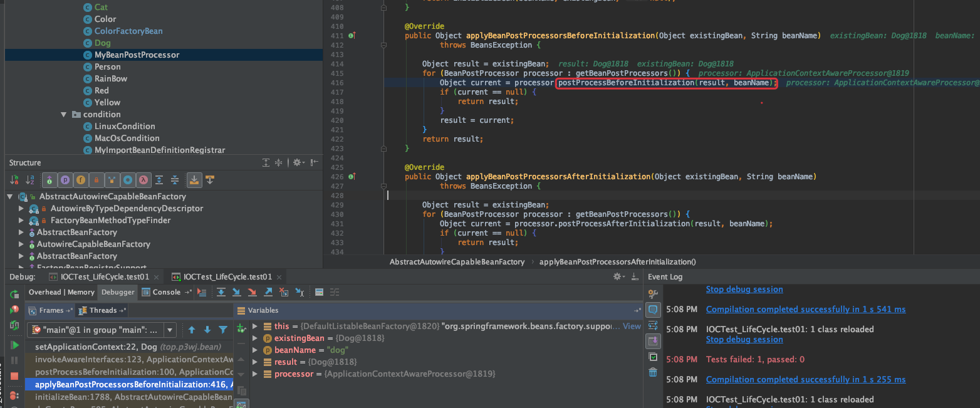Expand all nodes in Structure toolbar
The image size is (980, 408).
[x=159, y=180]
